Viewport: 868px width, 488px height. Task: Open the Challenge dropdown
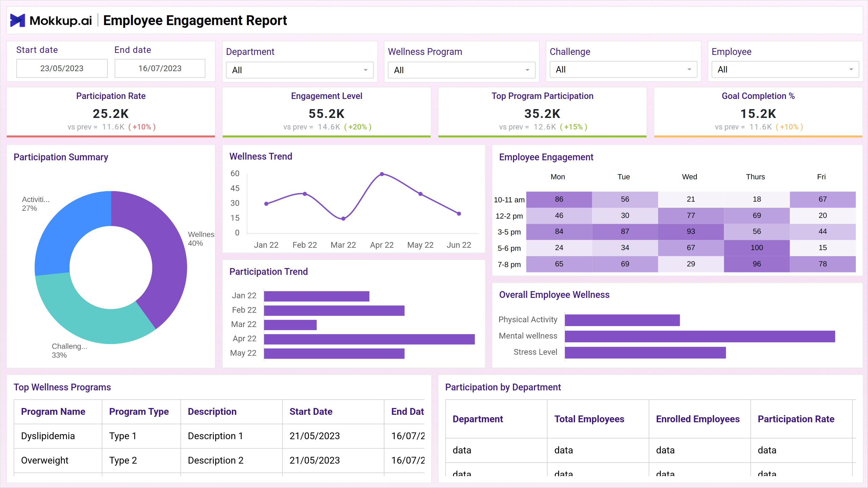point(623,69)
